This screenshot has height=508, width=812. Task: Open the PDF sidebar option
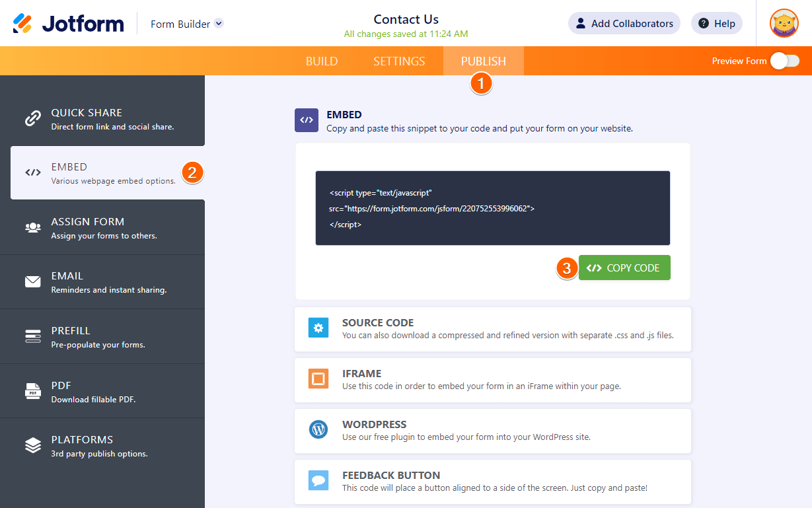click(x=102, y=391)
